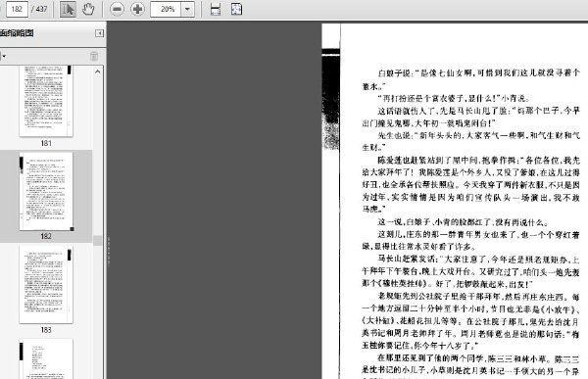588x379 pixels.
Task: Activate the text selection arrow tool
Action: [68, 9]
